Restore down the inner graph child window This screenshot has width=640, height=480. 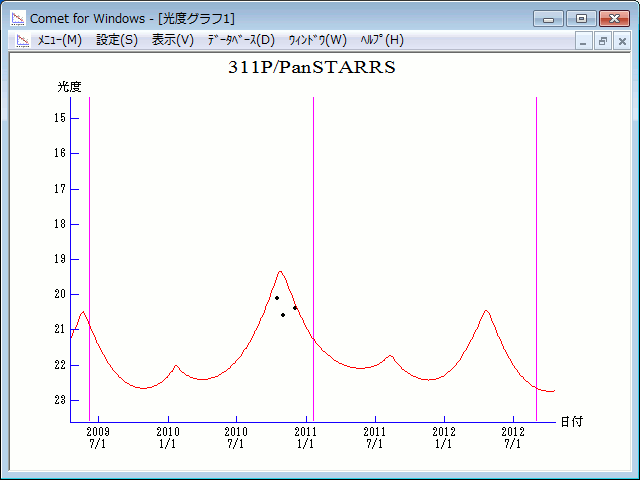pyautogui.click(x=603, y=41)
